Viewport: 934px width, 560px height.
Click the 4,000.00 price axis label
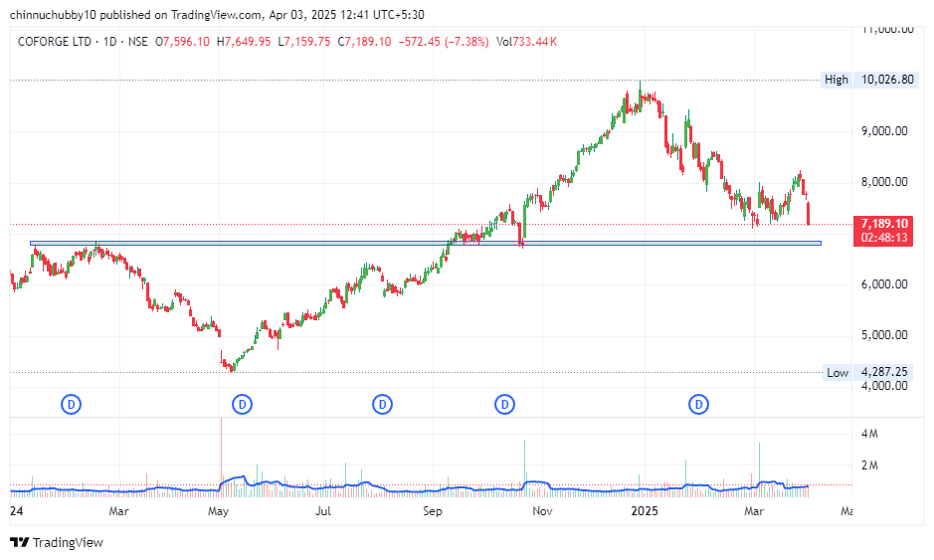(x=884, y=386)
